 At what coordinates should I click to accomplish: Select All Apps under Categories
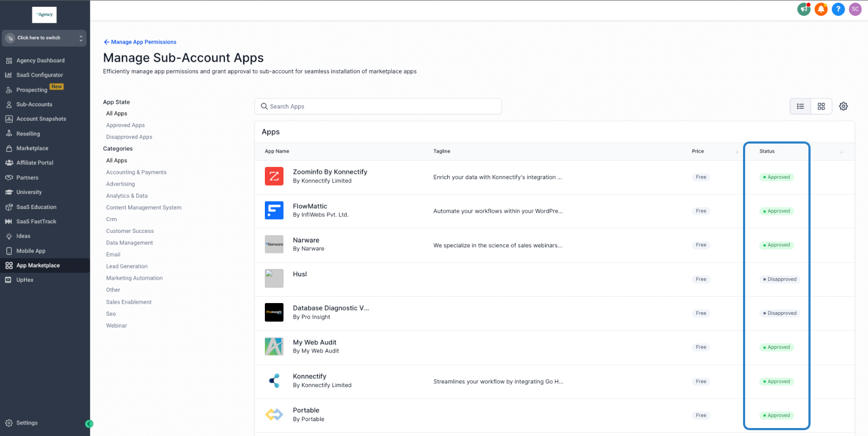click(116, 161)
